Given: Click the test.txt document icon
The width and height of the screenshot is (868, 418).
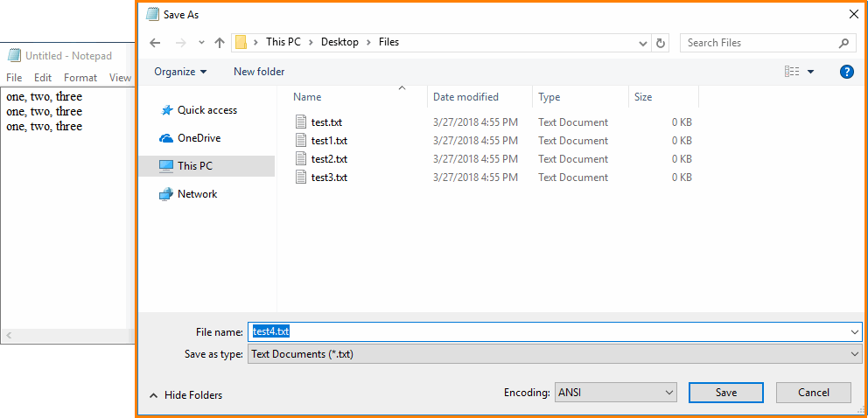Looking at the screenshot, I should pos(301,122).
